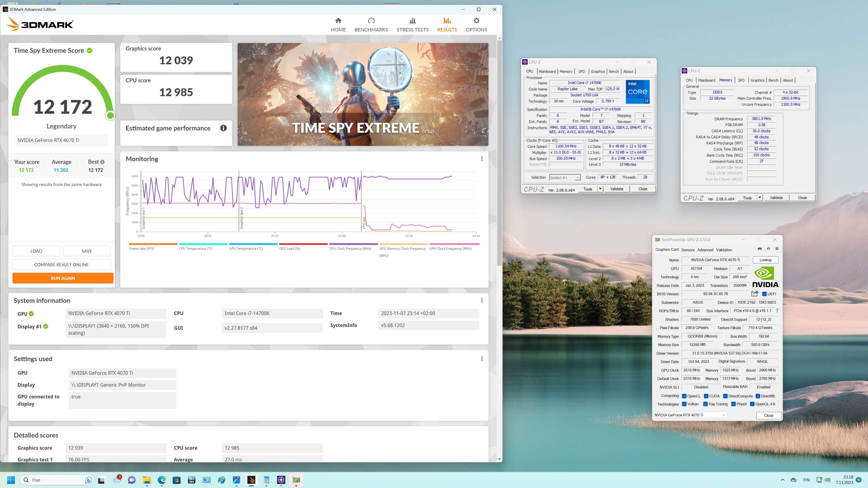Toggle the DirectML checkbox in GPU-Z
868x488 pixels.
click(x=758, y=396)
